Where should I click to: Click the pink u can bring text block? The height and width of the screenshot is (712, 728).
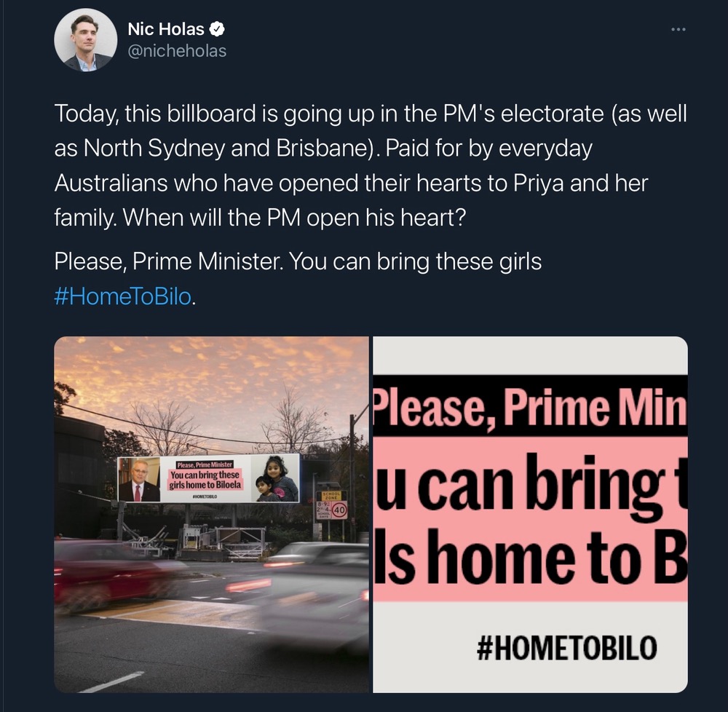pyautogui.click(x=530, y=519)
